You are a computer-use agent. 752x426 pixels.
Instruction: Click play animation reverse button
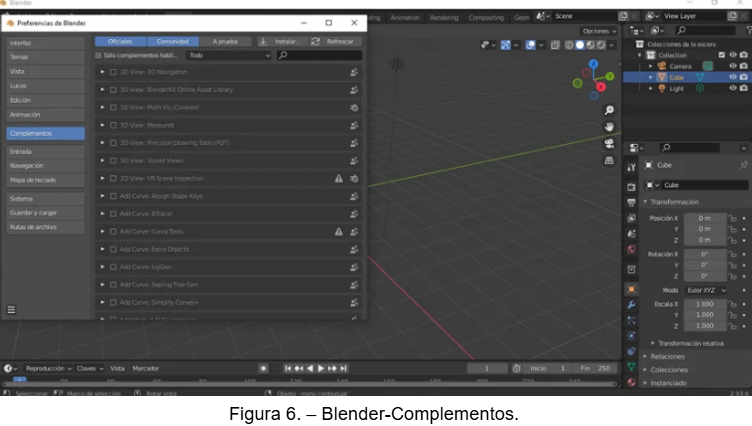click(x=310, y=368)
